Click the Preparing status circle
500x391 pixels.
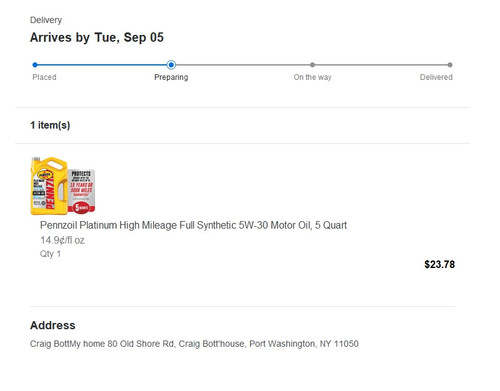tap(171, 65)
